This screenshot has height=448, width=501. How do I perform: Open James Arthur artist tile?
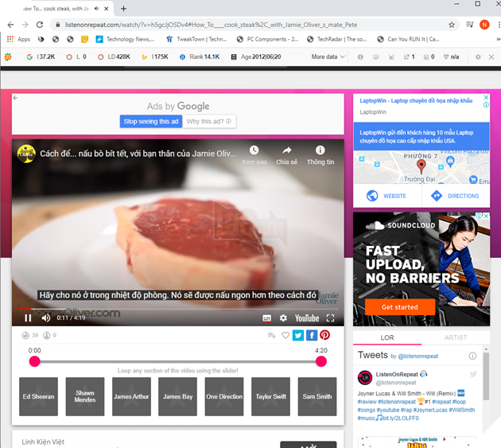131,396
